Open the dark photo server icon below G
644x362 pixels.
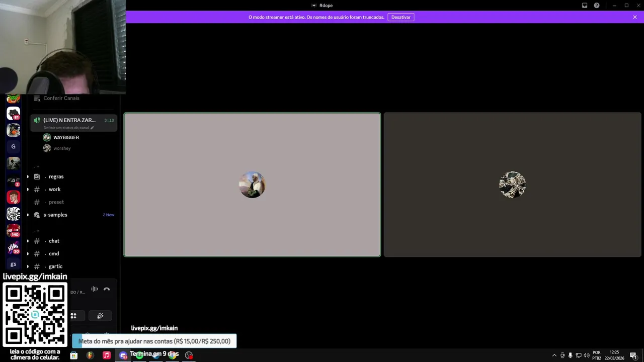click(13, 163)
